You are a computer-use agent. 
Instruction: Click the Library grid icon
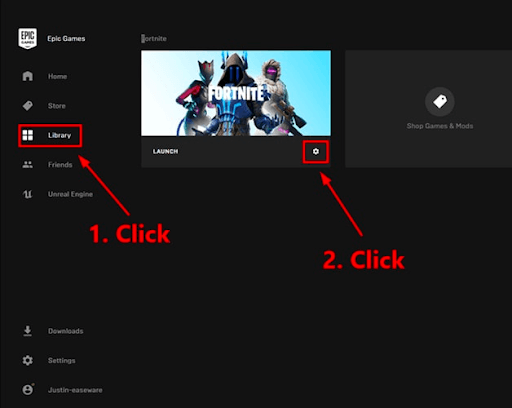28,135
